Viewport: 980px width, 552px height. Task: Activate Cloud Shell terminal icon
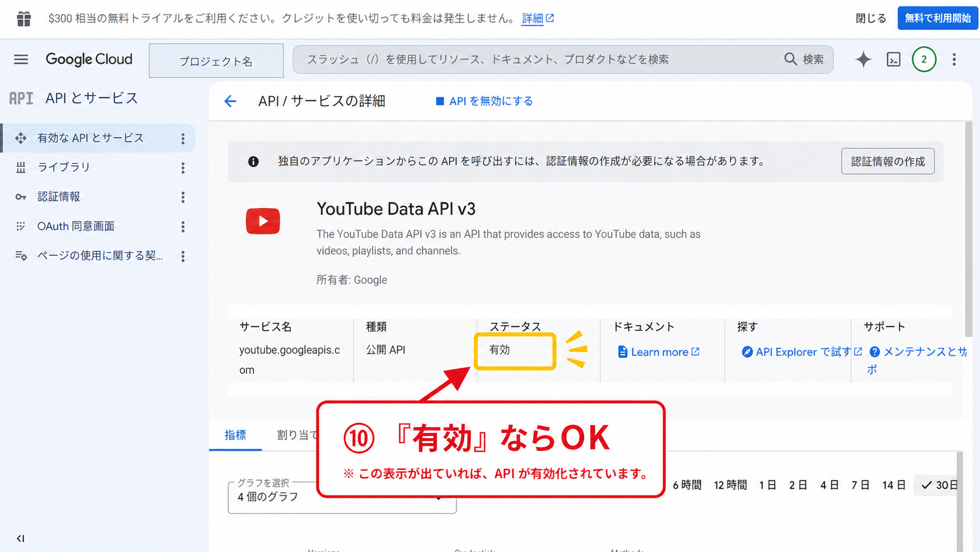[x=893, y=59]
